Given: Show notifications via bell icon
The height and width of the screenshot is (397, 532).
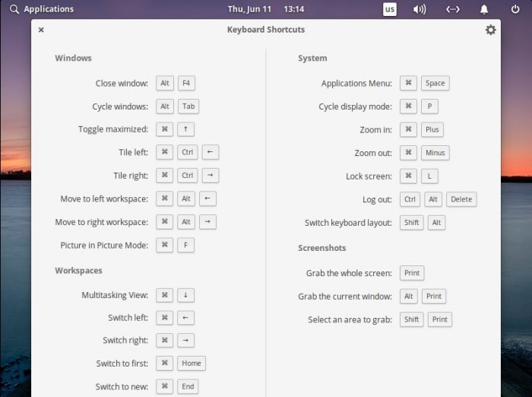Looking at the screenshot, I should tap(484, 9).
